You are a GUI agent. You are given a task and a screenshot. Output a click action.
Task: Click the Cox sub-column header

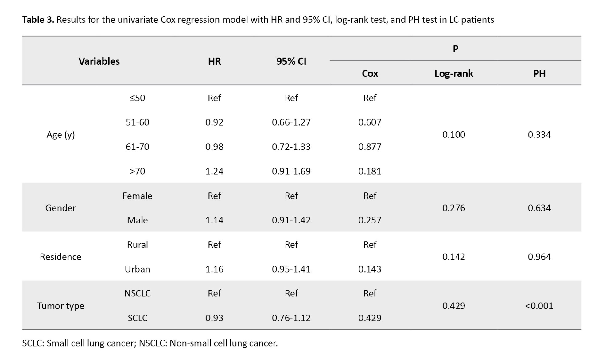[x=370, y=74]
